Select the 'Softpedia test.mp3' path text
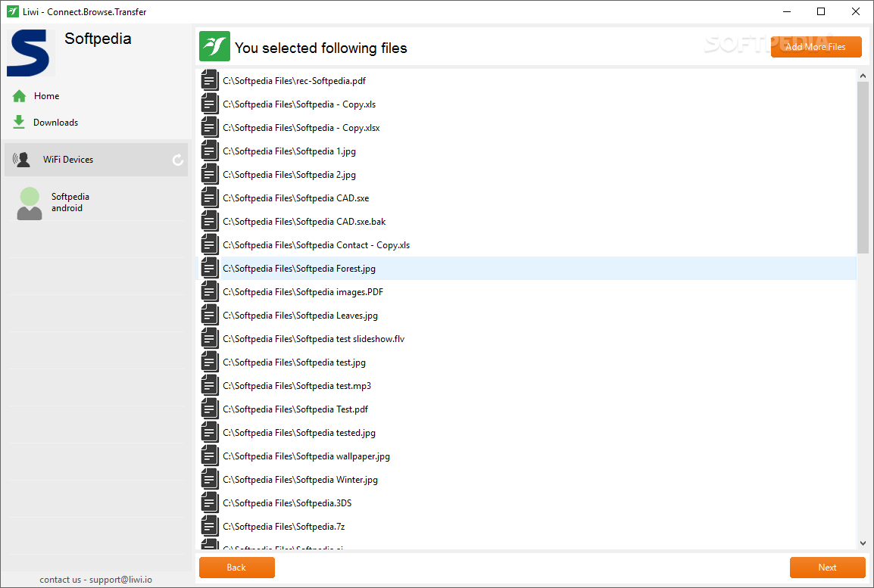The height and width of the screenshot is (588, 874). click(297, 385)
